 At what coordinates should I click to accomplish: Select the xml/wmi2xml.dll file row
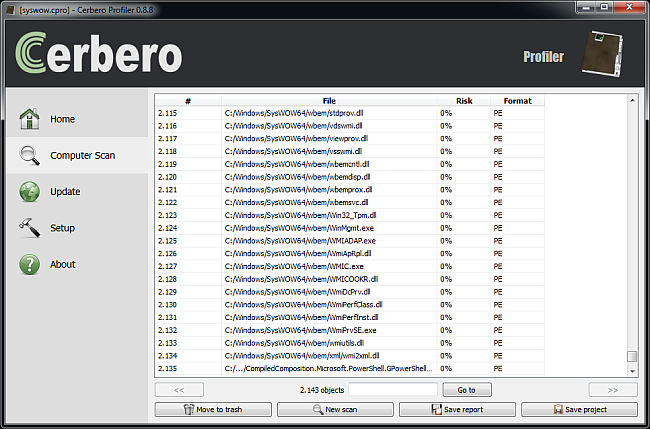tap(350, 356)
